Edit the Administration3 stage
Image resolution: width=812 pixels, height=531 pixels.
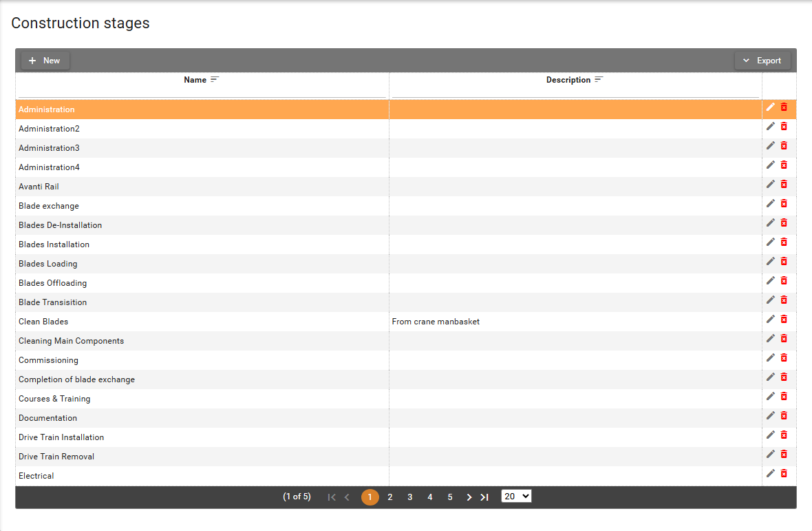click(771, 145)
